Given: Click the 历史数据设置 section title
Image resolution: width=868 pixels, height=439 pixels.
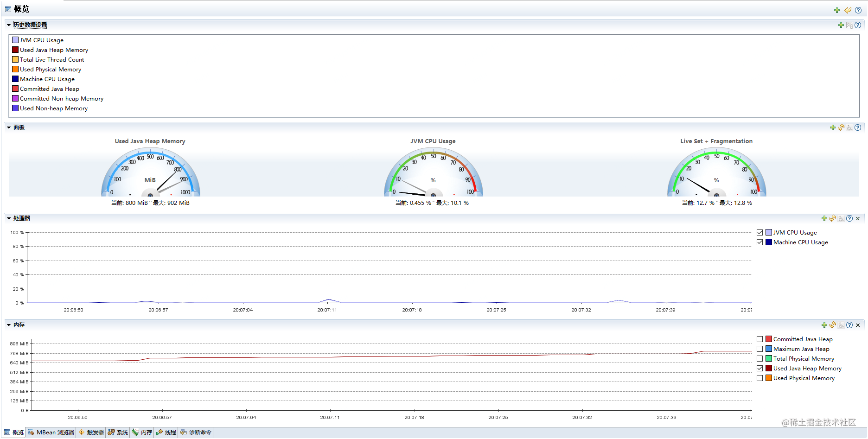Looking at the screenshot, I should 30,25.
